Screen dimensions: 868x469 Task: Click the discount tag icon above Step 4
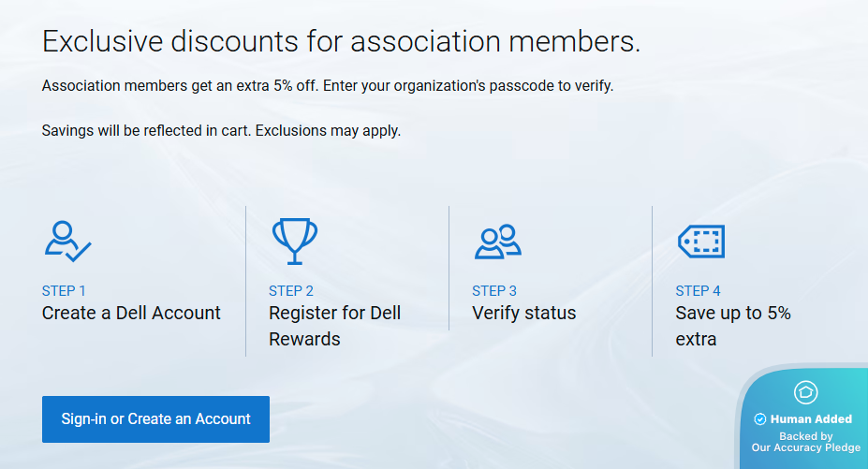coord(701,241)
